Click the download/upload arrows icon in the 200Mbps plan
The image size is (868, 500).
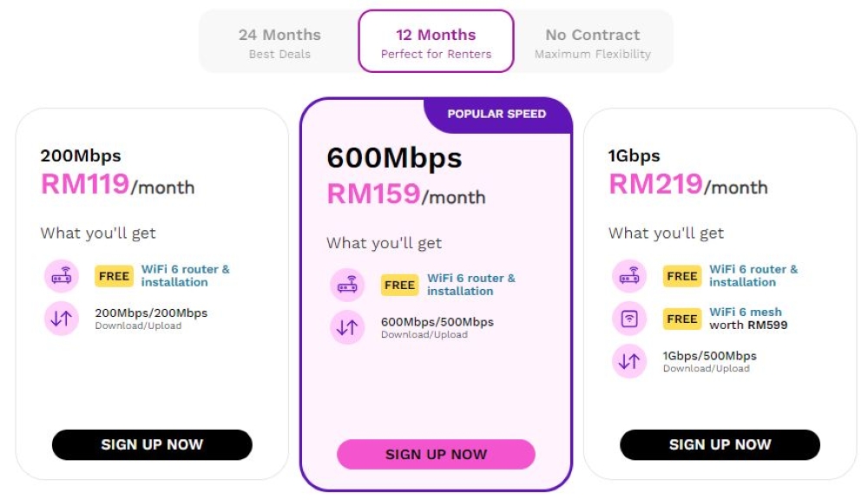pyautogui.click(x=62, y=318)
